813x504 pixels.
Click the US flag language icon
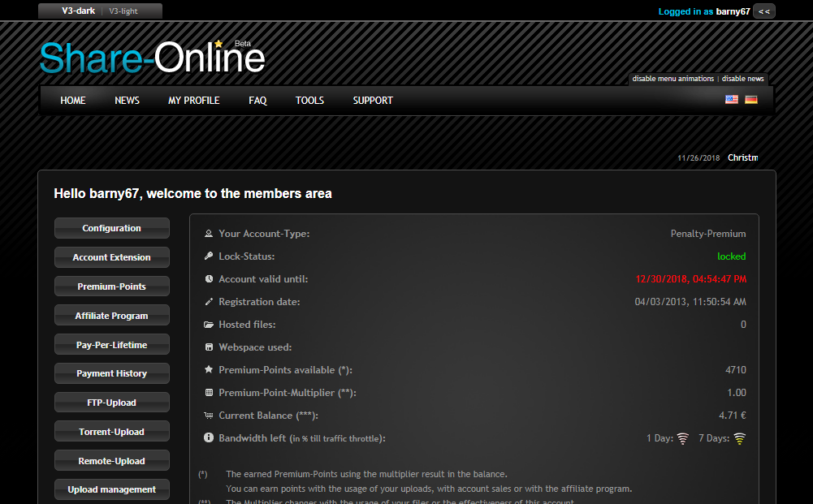tap(731, 100)
